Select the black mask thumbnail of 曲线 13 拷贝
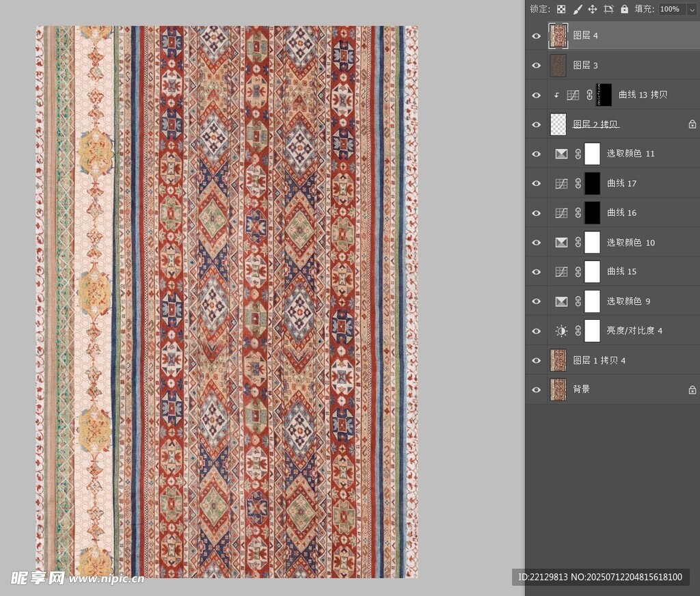This screenshot has height=596, width=700. coord(604,95)
